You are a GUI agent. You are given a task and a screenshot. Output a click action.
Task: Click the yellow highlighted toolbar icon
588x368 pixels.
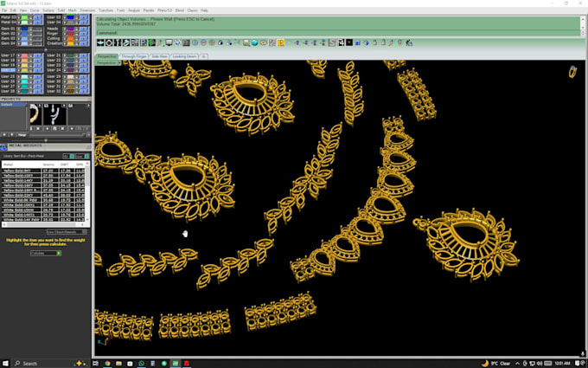(x=280, y=42)
